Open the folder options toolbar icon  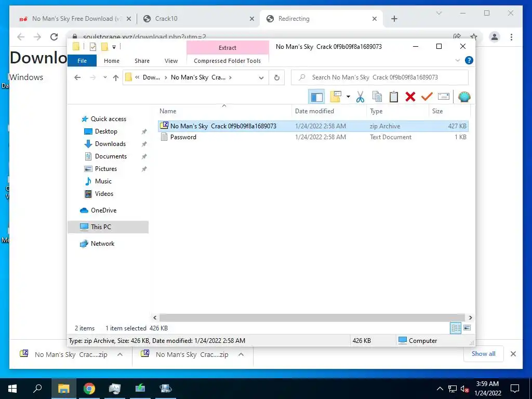click(x=336, y=97)
